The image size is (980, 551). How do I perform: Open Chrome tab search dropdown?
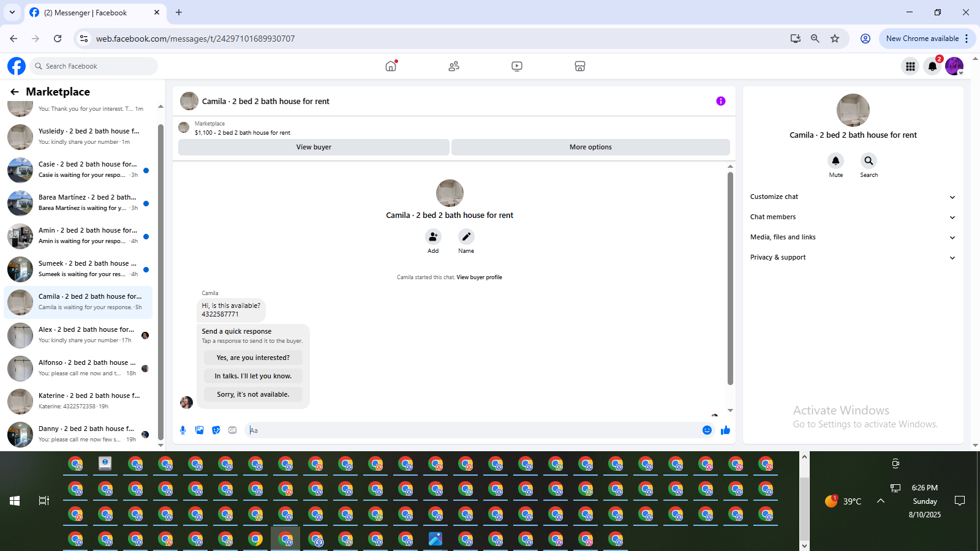tap(12, 12)
